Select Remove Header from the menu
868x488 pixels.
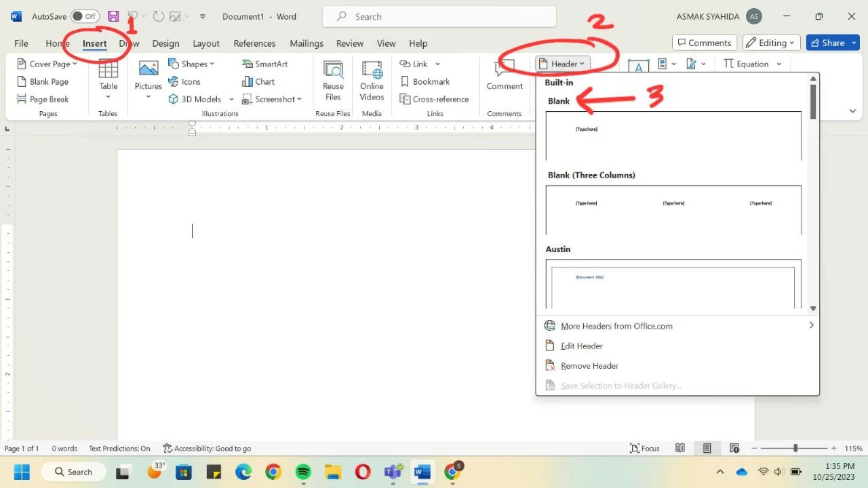point(589,366)
